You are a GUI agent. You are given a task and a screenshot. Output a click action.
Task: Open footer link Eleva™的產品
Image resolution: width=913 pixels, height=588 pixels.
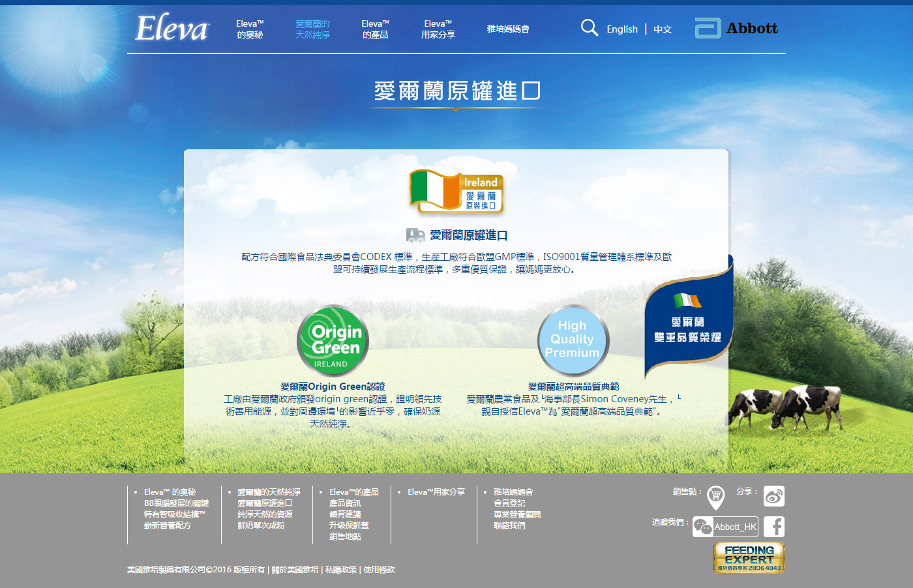point(353,492)
